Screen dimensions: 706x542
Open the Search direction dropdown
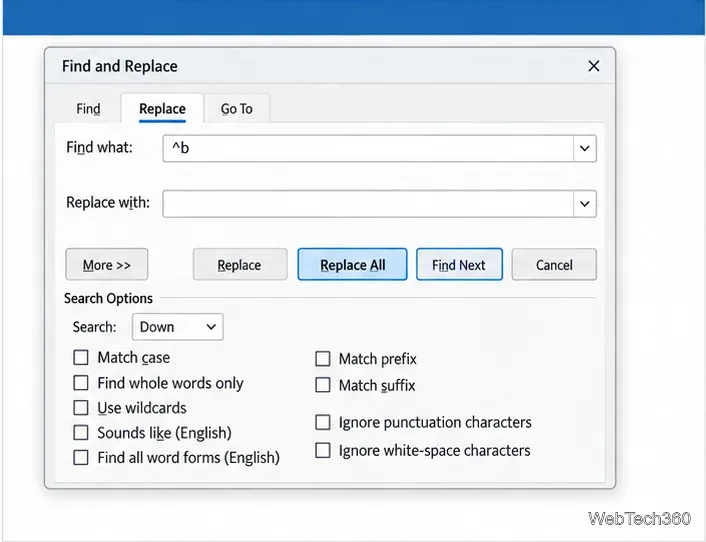point(177,327)
